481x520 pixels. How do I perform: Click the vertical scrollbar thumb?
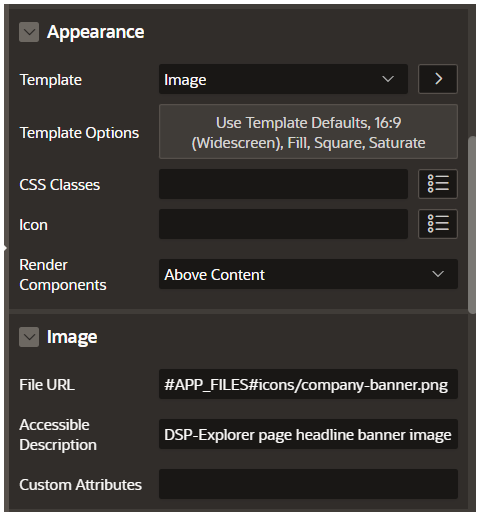point(472,225)
